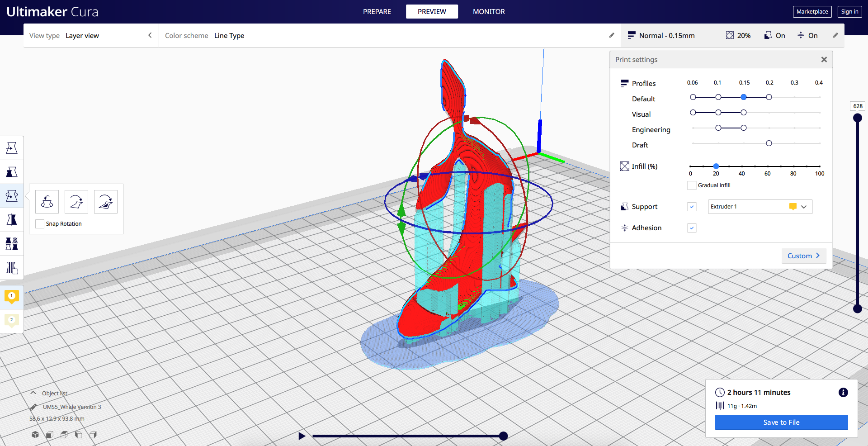Screen dimensions: 868x446
Task: Click the pencil icon next to UMS5_Whale object
Action: click(x=33, y=407)
